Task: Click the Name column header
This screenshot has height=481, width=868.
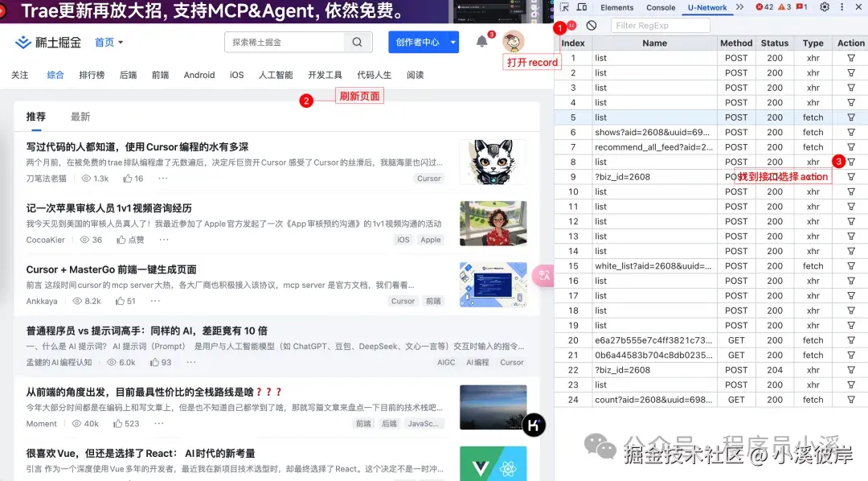Action: tap(655, 43)
